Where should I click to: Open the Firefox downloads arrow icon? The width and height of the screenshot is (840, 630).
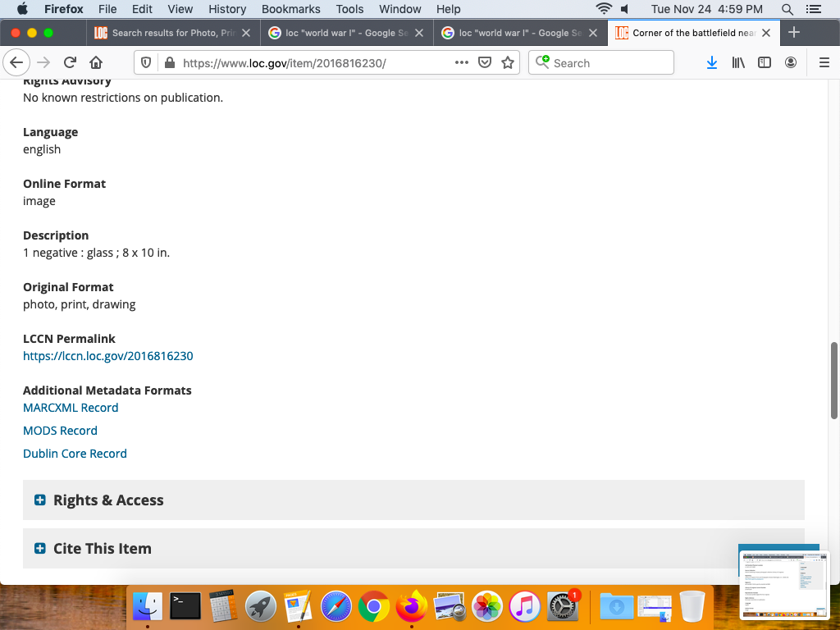pyautogui.click(x=712, y=63)
